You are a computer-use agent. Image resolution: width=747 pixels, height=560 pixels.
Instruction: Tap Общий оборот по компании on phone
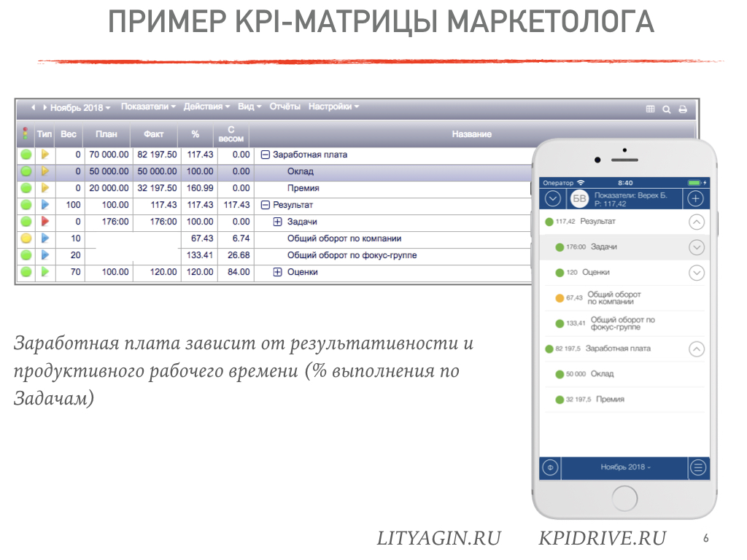click(x=624, y=298)
